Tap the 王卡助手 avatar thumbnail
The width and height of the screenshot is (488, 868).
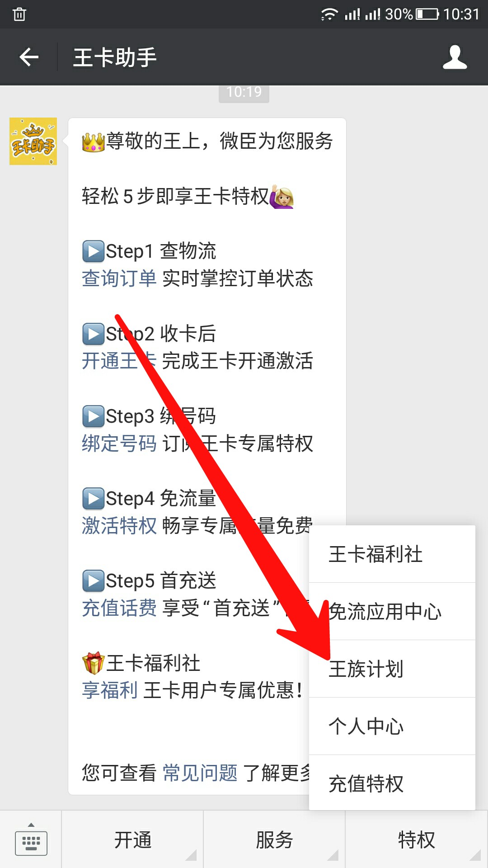[33, 141]
